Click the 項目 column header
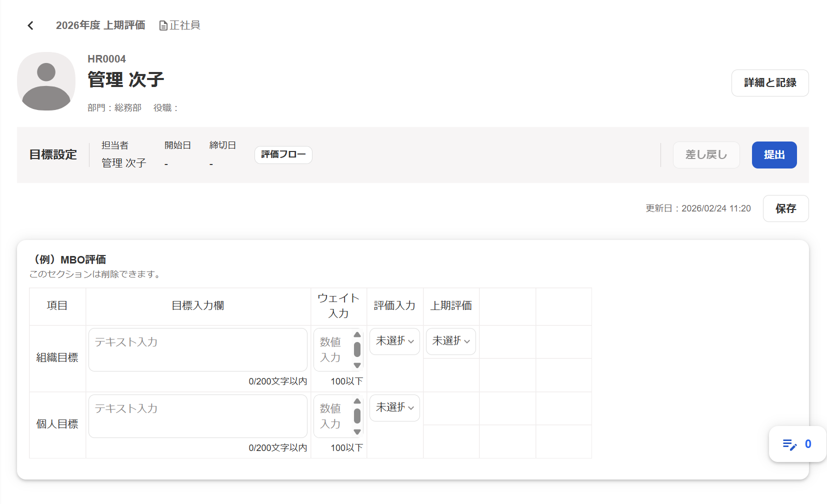This screenshot has height=504, width=827. (x=57, y=305)
